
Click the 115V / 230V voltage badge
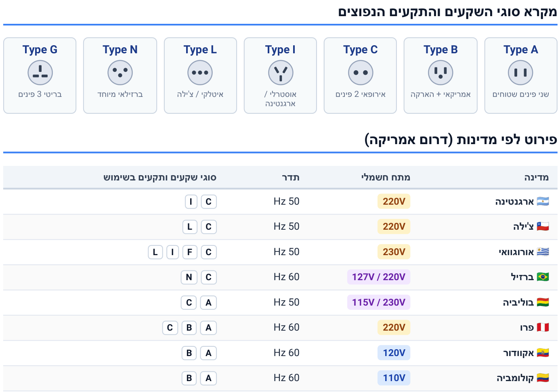[379, 302]
